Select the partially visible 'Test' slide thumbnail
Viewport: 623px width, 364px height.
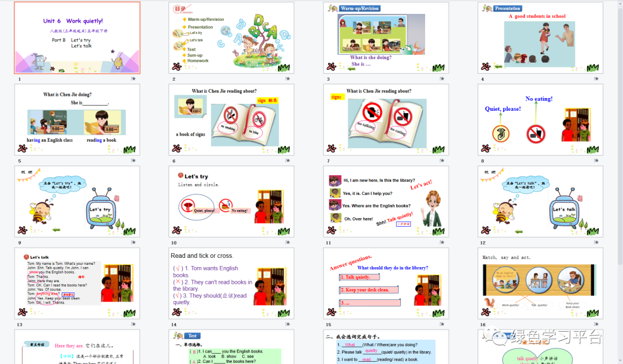[x=231, y=347]
